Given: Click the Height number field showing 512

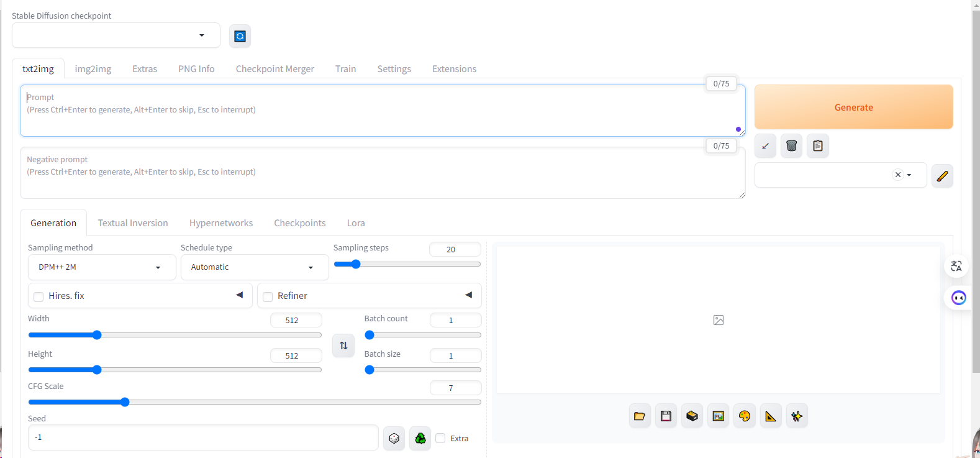Looking at the screenshot, I should click(x=296, y=355).
